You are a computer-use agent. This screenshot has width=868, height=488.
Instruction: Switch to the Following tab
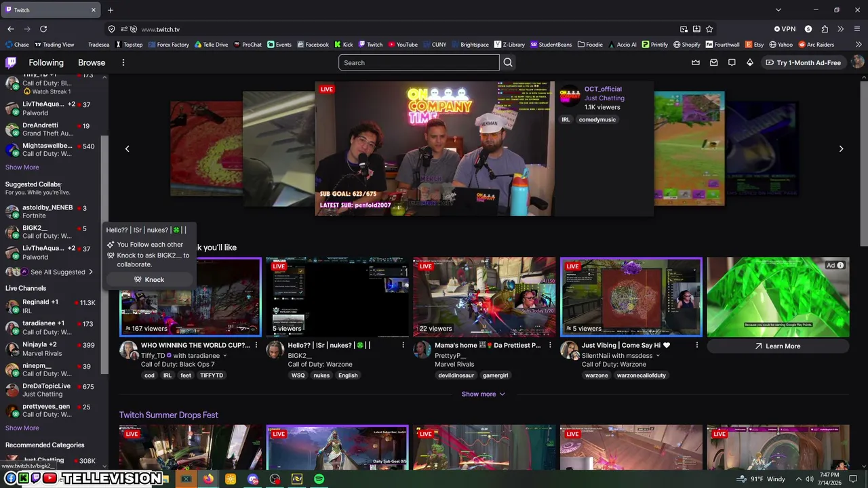pyautogui.click(x=46, y=62)
